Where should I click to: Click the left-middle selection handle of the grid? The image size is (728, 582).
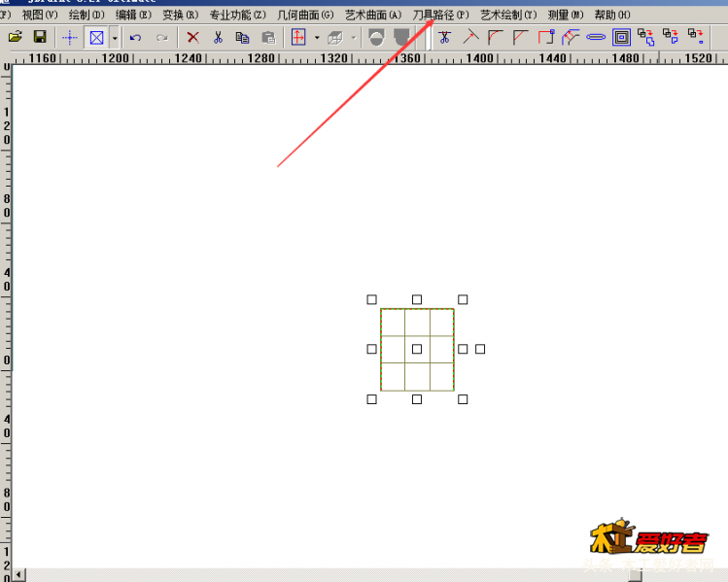(371, 349)
